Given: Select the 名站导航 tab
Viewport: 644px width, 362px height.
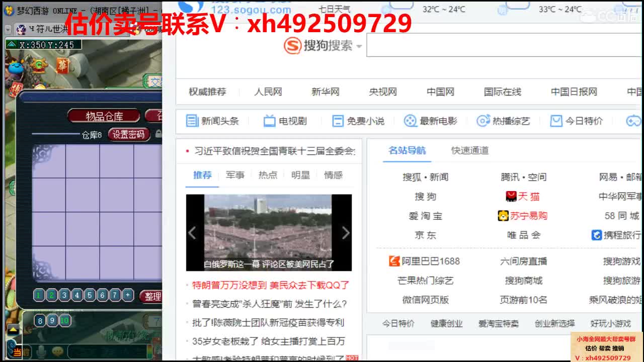Looking at the screenshot, I should pos(407,150).
